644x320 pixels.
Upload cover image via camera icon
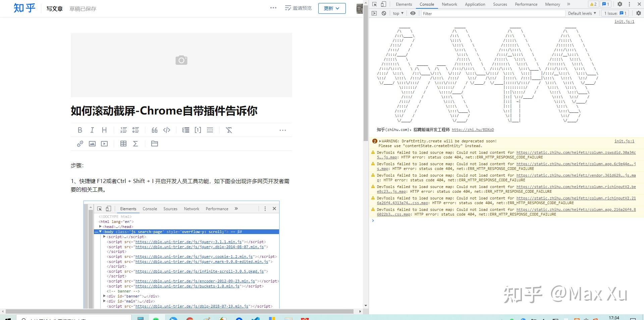(181, 60)
